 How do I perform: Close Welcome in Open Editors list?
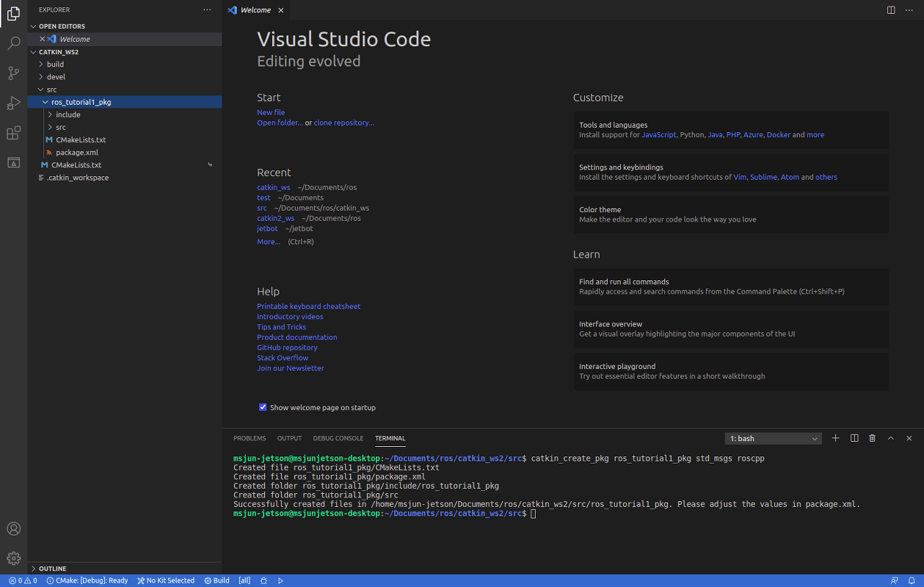(42, 39)
